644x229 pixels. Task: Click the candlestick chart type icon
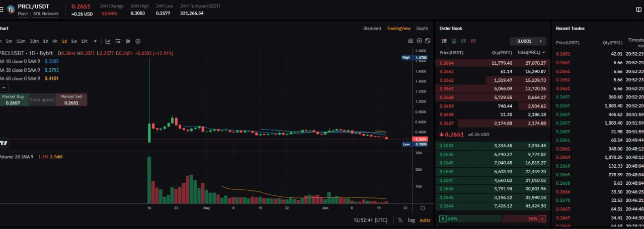[x=128, y=41]
